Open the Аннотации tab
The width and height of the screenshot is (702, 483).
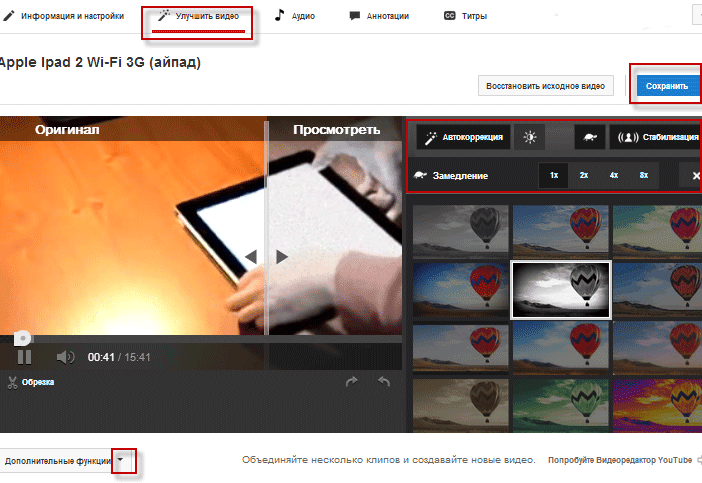tap(379, 16)
